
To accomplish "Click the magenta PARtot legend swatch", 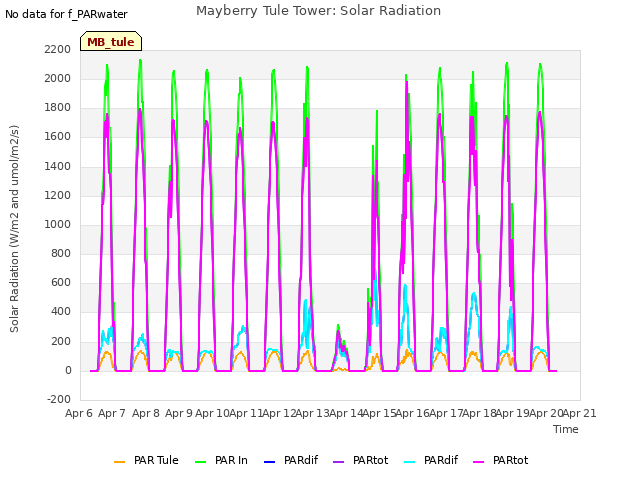I will click(478, 462).
